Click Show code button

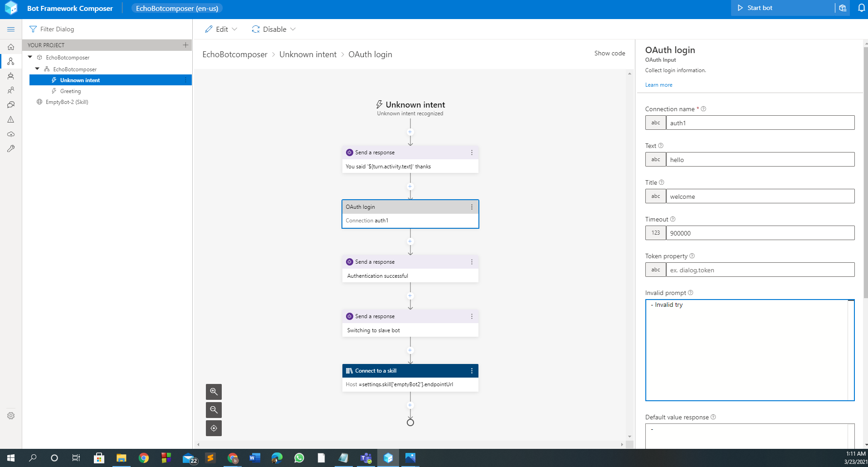pyautogui.click(x=610, y=53)
